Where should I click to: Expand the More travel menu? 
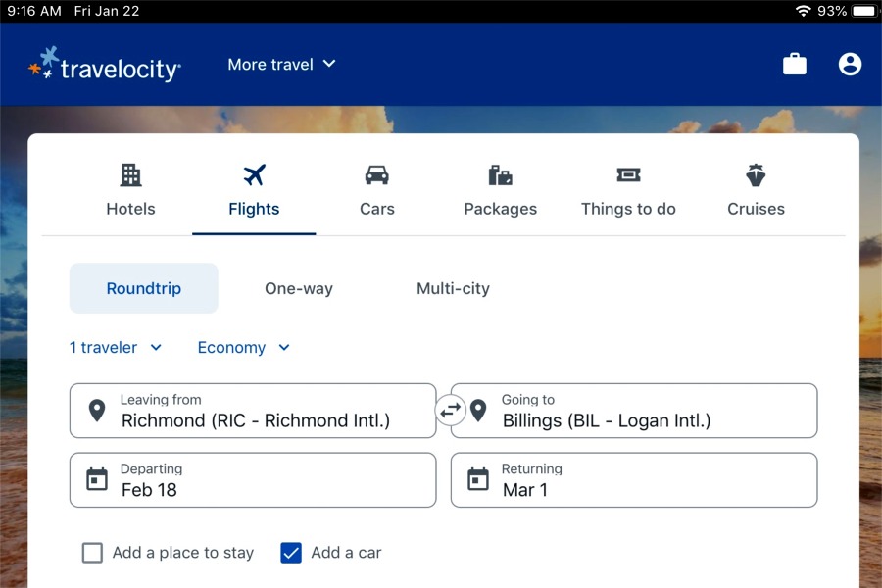281,64
